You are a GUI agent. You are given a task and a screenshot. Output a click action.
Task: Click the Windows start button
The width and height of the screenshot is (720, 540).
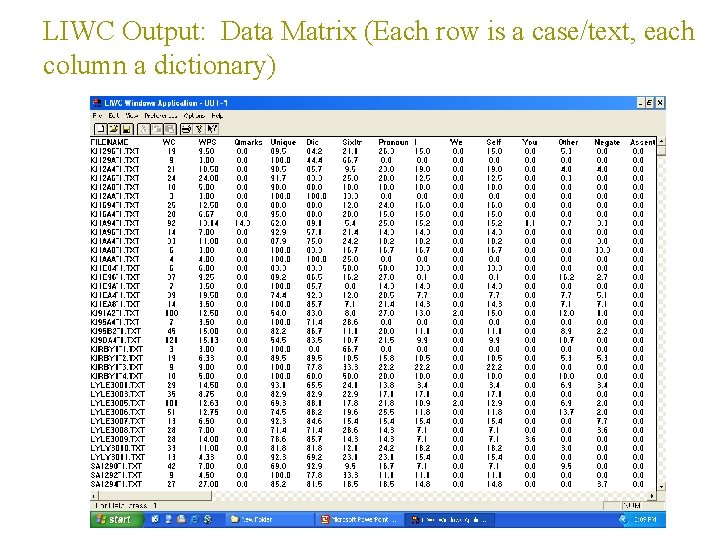116,519
